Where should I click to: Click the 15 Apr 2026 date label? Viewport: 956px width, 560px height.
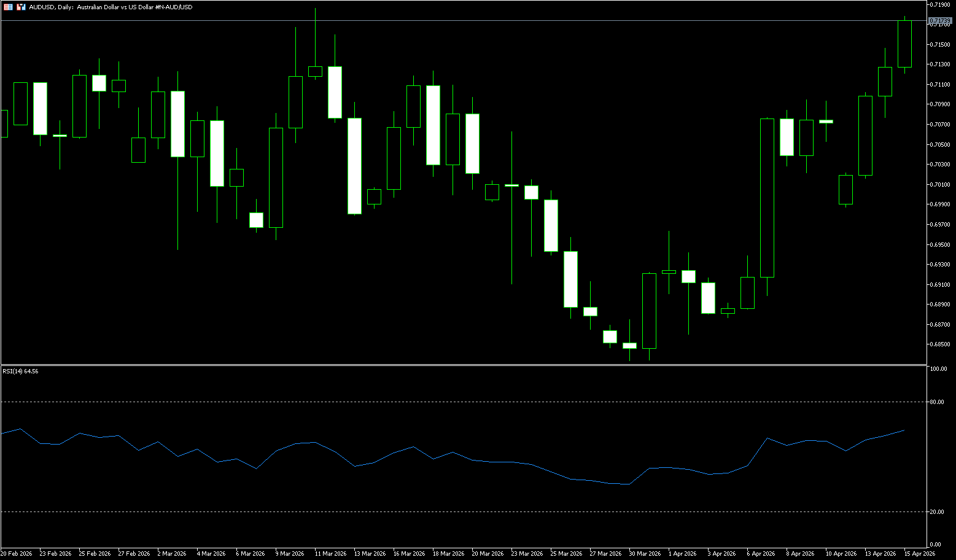tap(919, 554)
